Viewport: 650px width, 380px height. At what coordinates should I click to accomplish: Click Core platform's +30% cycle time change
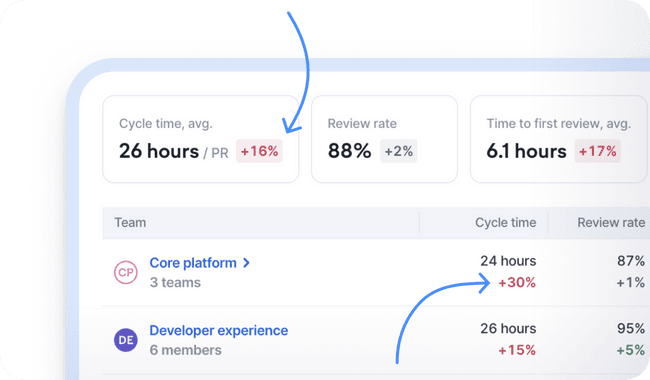coord(517,283)
